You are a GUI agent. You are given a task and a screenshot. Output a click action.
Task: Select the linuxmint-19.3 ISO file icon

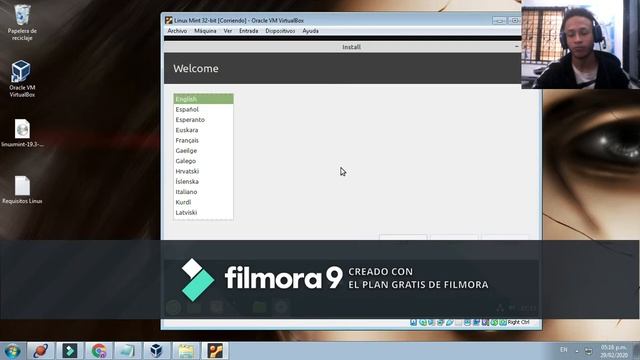22,133
